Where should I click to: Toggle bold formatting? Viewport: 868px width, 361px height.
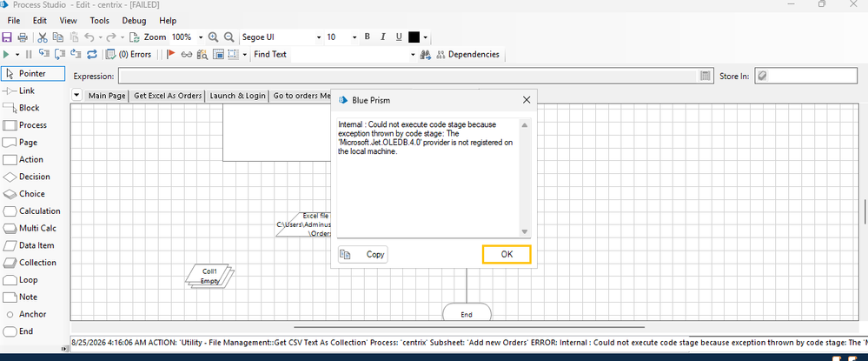coord(367,37)
